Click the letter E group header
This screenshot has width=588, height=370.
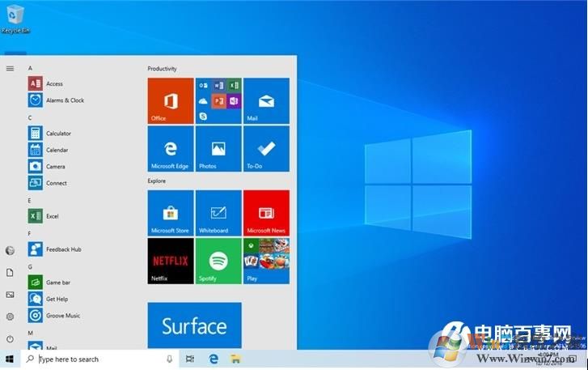[30, 201]
